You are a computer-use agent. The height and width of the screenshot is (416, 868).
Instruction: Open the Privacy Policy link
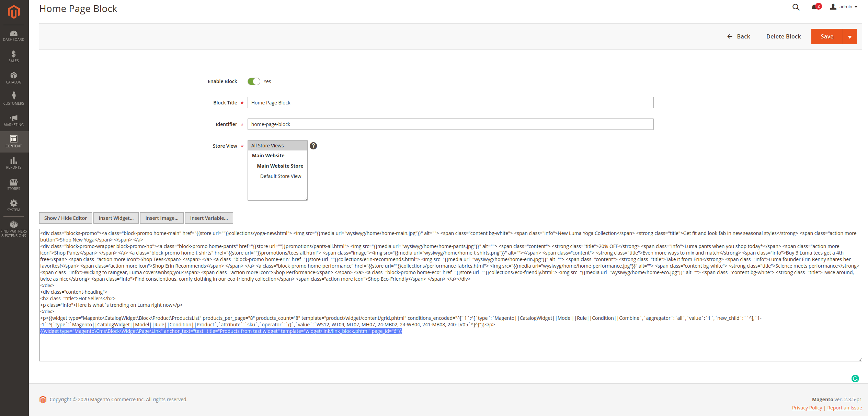click(x=807, y=408)
